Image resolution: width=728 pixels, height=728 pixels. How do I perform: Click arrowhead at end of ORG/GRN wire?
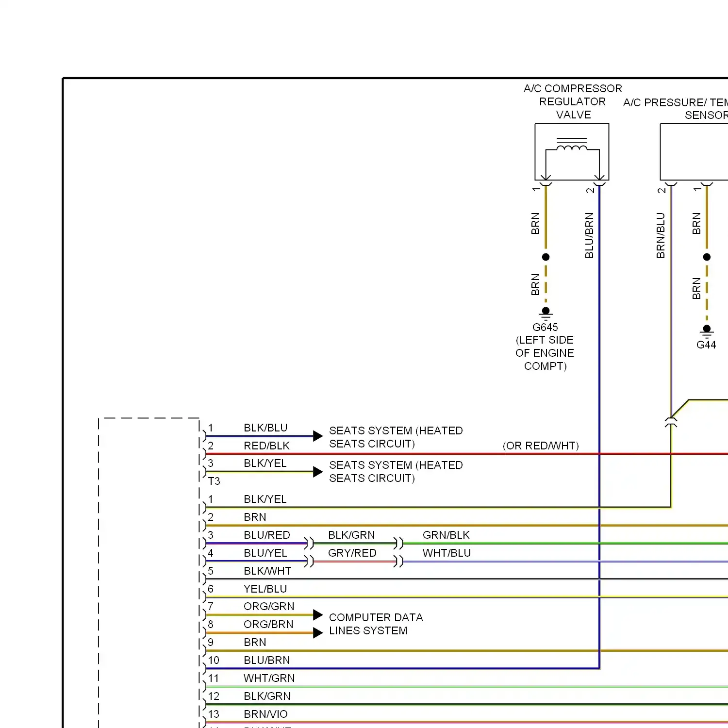[318, 615]
